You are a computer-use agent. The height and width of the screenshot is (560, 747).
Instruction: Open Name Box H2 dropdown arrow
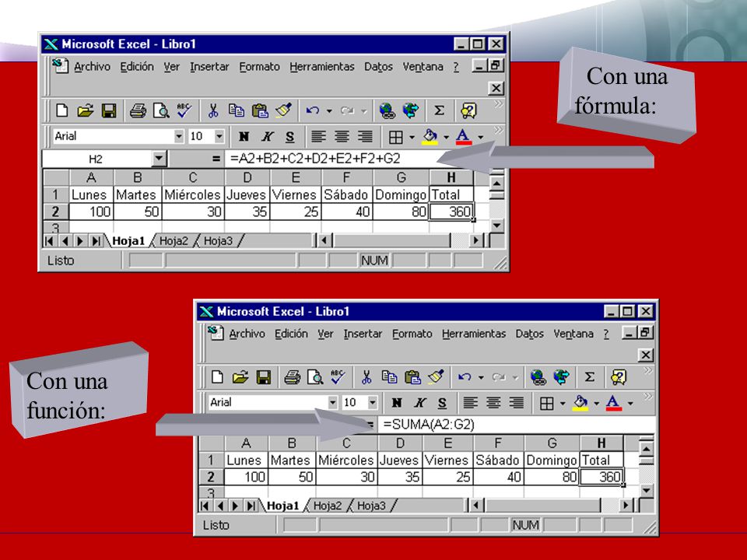point(159,159)
